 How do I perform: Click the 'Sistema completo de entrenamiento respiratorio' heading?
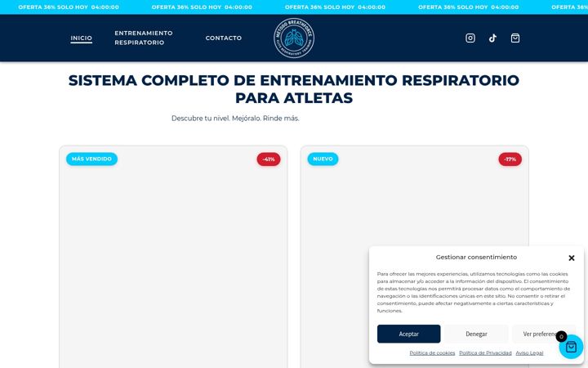294,89
